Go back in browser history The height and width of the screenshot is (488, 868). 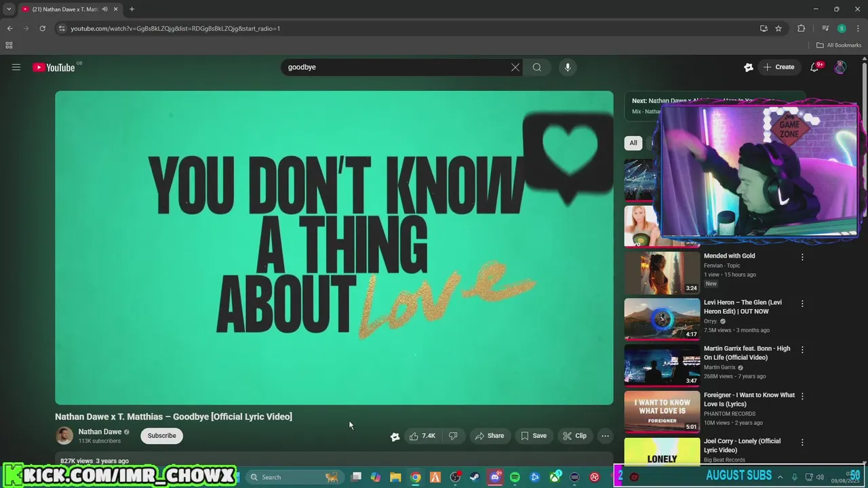tap(9, 28)
